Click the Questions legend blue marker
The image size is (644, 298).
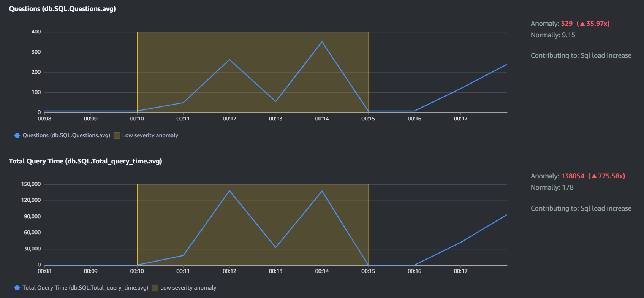pyautogui.click(x=17, y=135)
